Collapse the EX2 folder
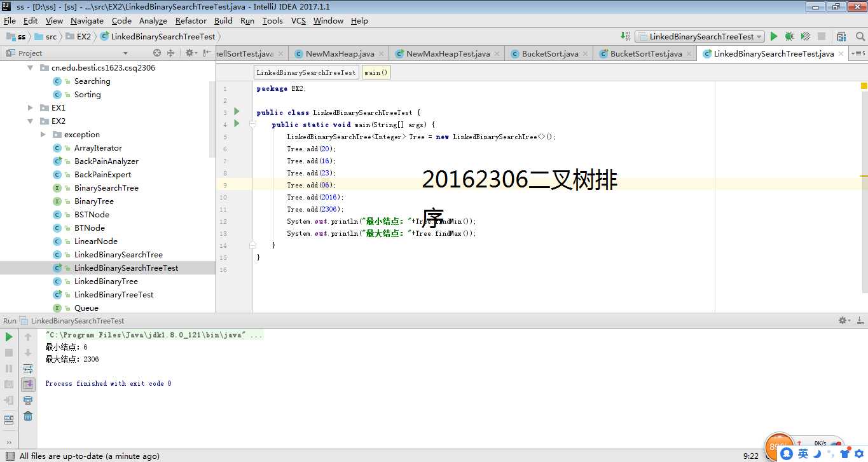868x462 pixels. click(x=30, y=121)
